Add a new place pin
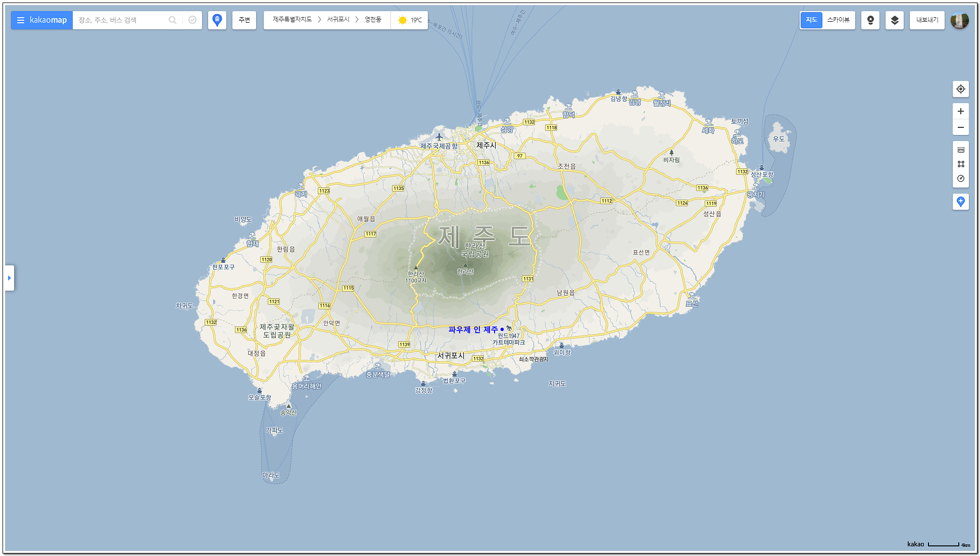The image size is (980, 556). (960, 202)
